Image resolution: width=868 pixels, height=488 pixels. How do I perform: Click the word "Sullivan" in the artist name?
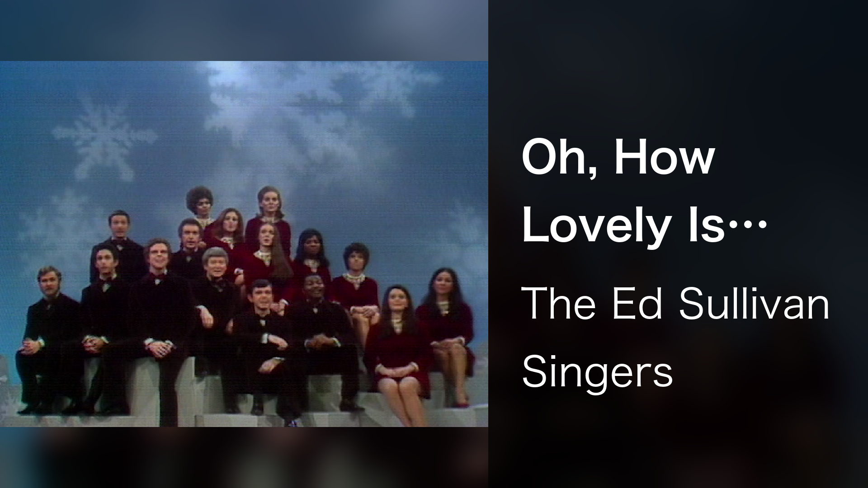754,304
